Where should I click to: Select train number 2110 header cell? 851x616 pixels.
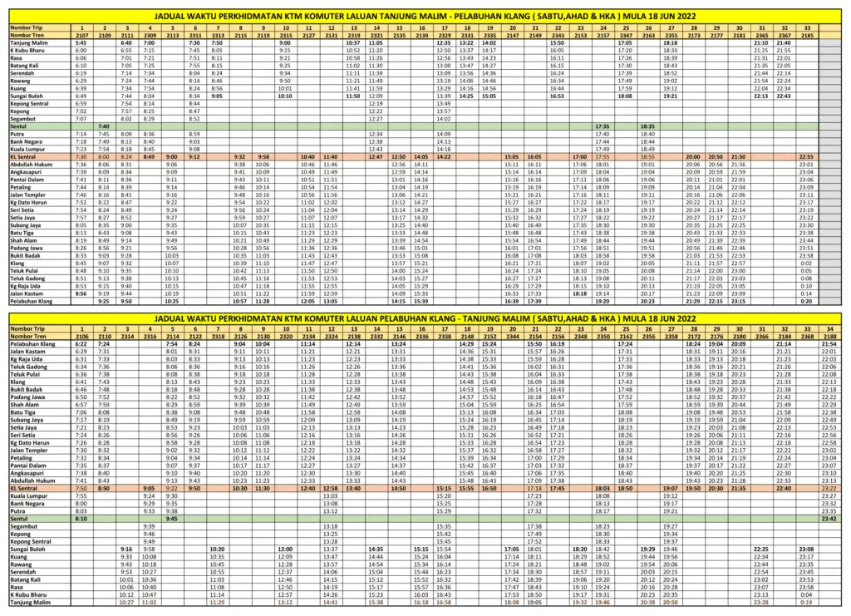coord(105,337)
